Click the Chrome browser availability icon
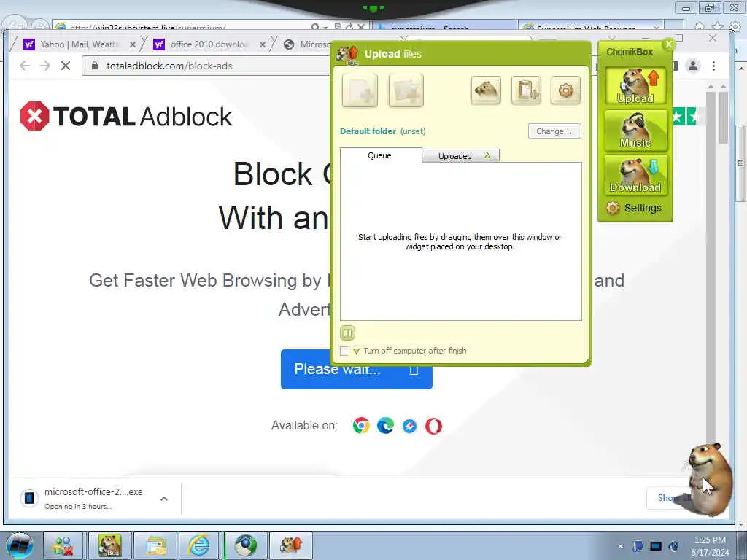 [361, 425]
